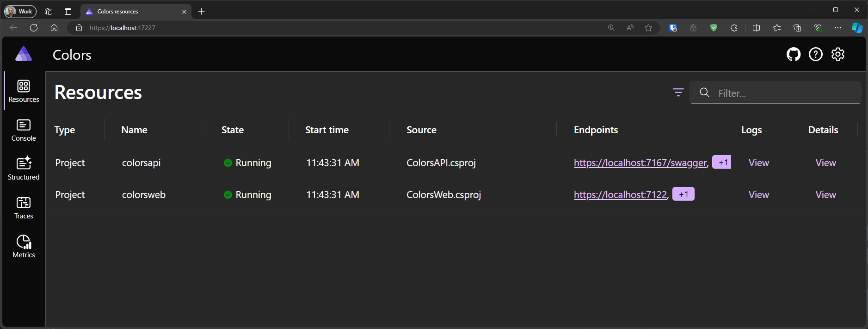The width and height of the screenshot is (868, 329).
Task: View logs for colorsapi
Action: pos(758,163)
